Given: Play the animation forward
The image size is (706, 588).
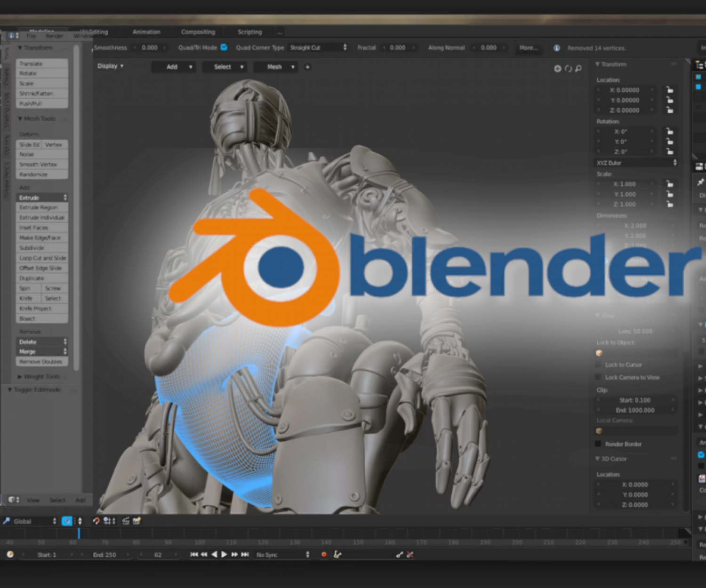Looking at the screenshot, I should 224,555.
